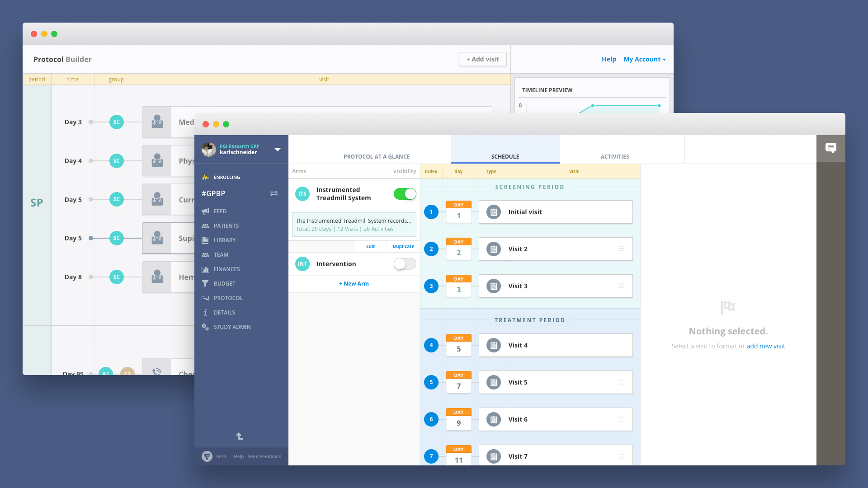Click the clipboard icon on Visit 2

pyautogui.click(x=494, y=249)
